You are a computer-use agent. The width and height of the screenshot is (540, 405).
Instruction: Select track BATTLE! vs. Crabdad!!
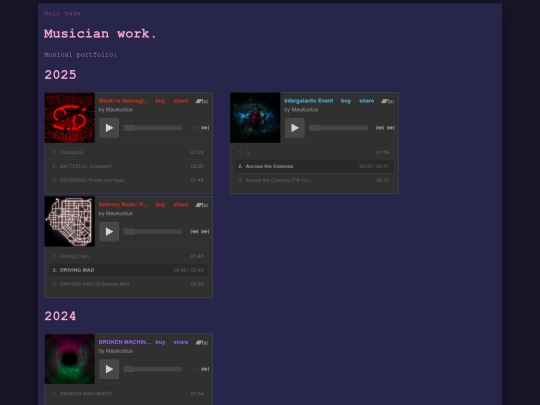[x=128, y=166]
